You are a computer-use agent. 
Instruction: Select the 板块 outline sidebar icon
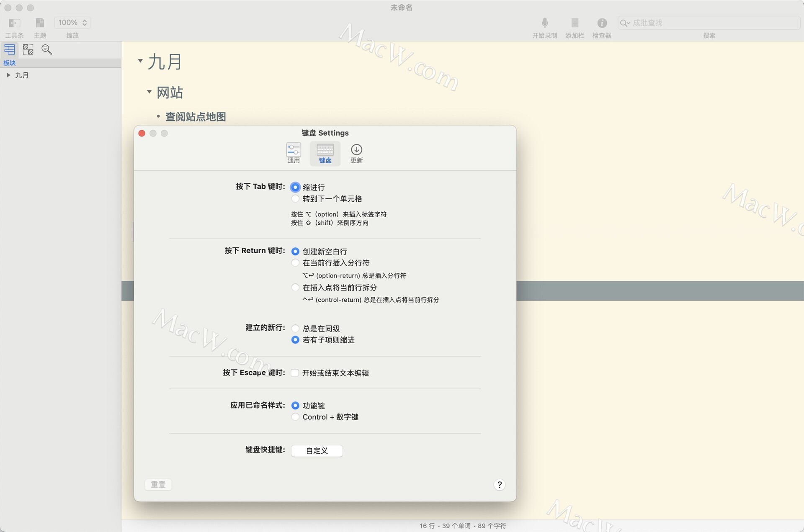click(9, 49)
